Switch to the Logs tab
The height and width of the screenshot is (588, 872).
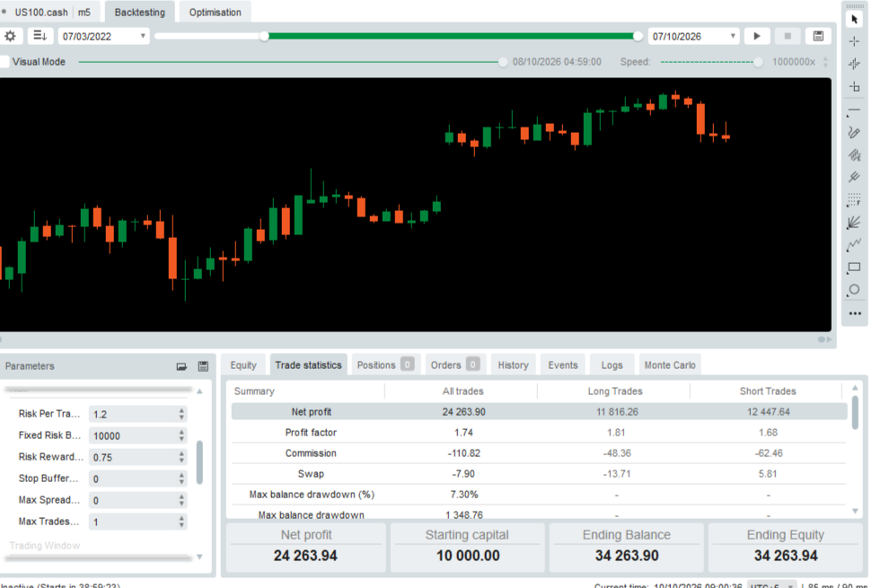[x=612, y=365]
